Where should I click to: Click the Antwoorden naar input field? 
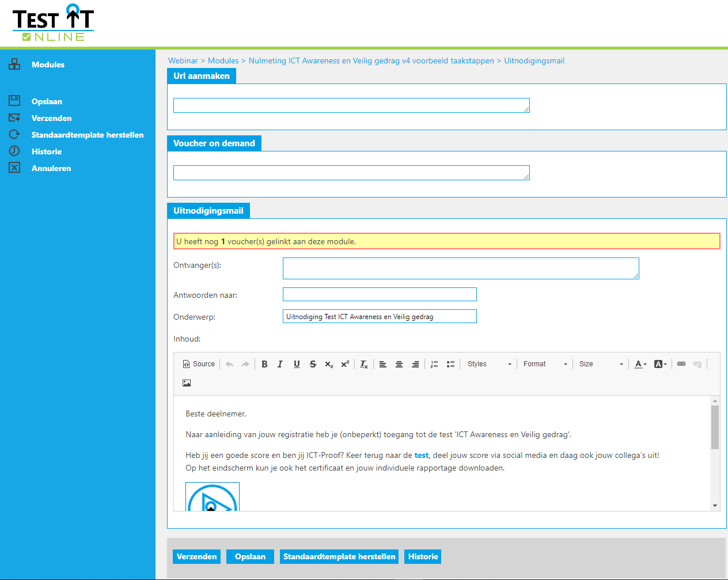[380, 294]
